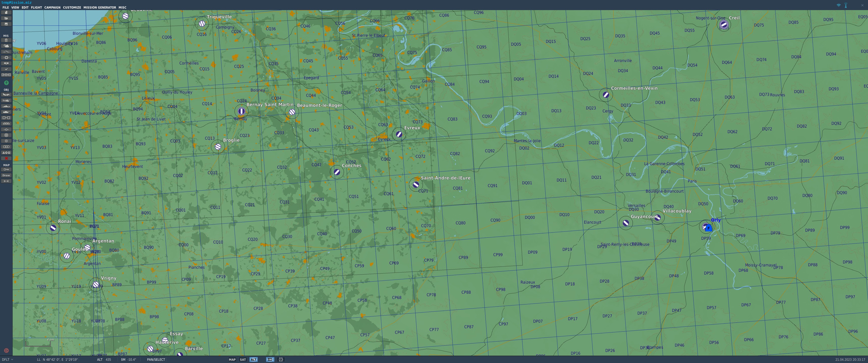The width and height of the screenshot is (868, 363).
Task: Click the red X delete tool
Action: click(6, 158)
